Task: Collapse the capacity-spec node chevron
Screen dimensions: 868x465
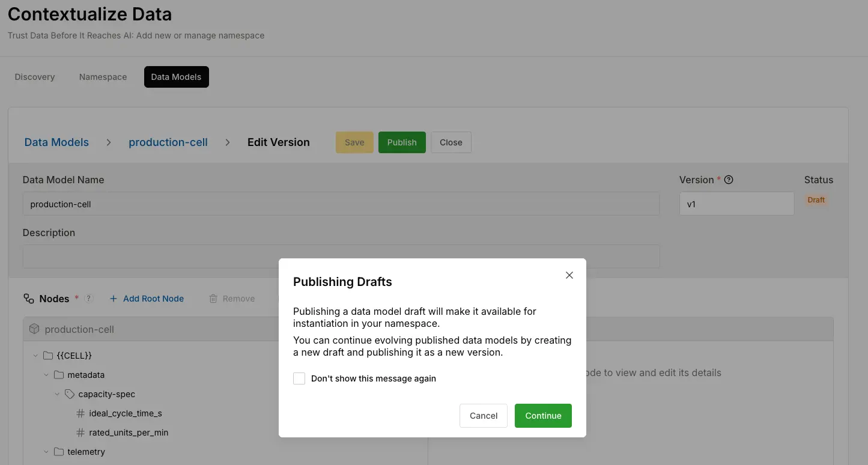Action: pyautogui.click(x=57, y=394)
